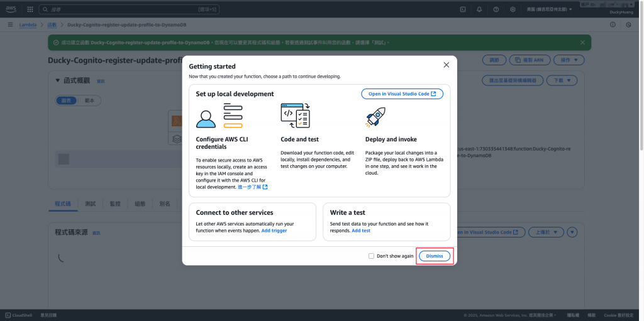The image size is (644, 321).
Task: Go to 函數 breadcrumb link
Action: pos(52,25)
